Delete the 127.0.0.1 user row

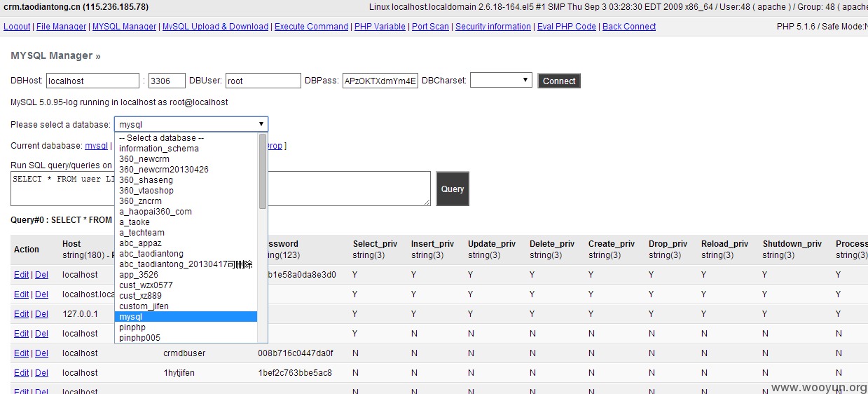(x=42, y=314)
